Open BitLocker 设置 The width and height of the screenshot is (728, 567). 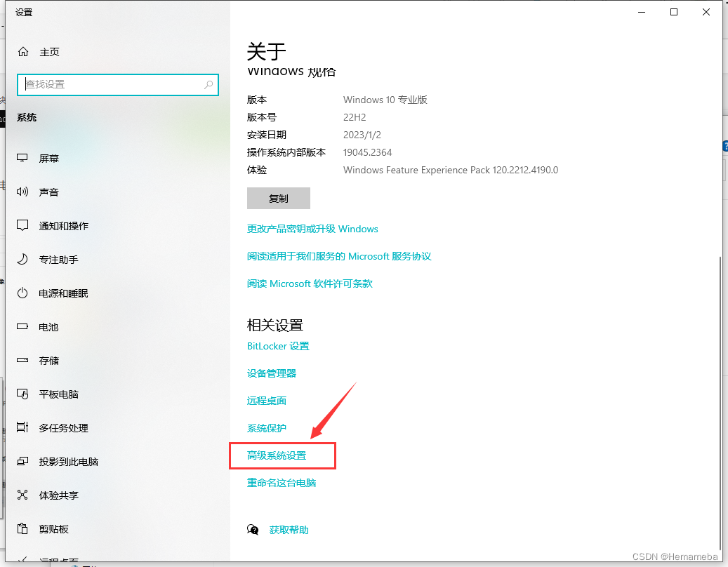pyautogui.click(x=278, y=345)
